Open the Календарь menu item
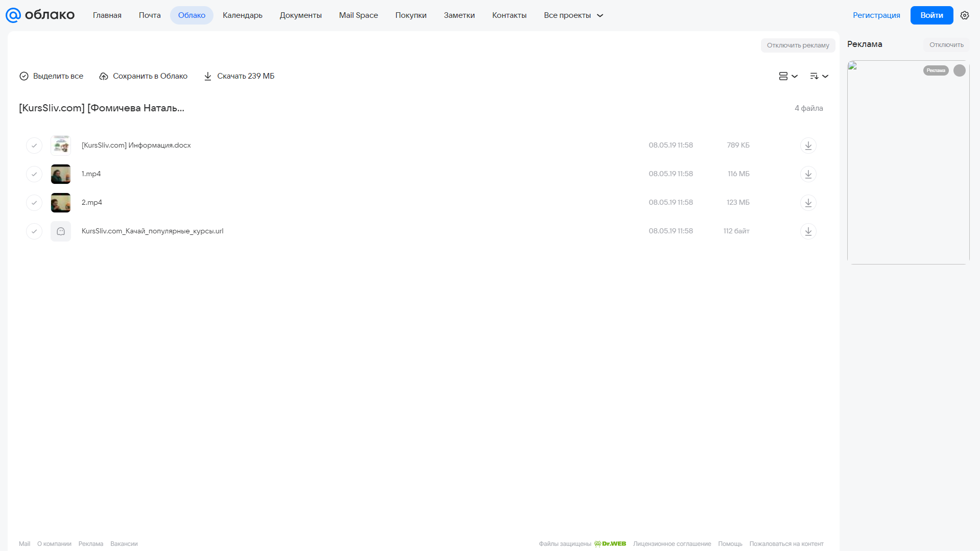Image resolution: width=980 pixels, height=551 pixels. tap(243, 15)
